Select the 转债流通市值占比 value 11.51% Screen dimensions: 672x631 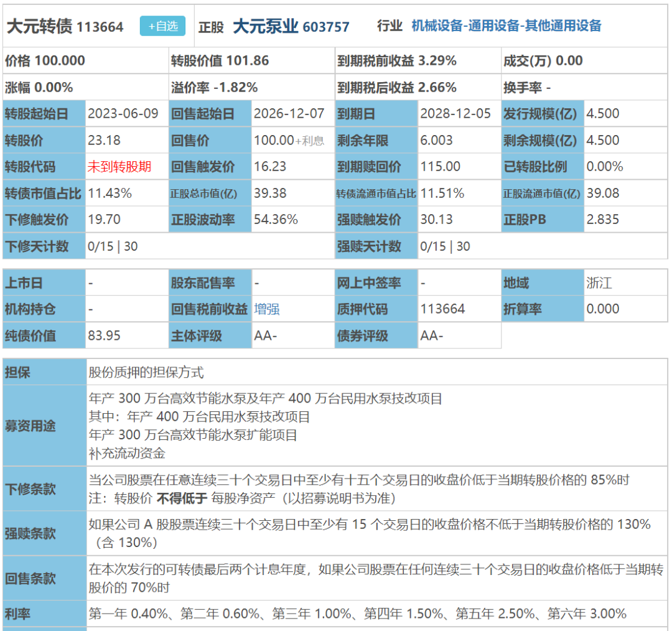(442, 194)
